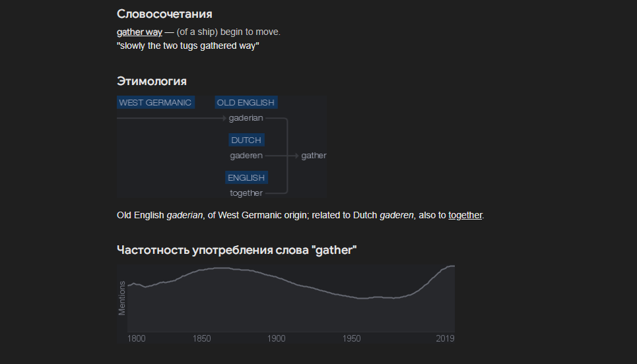
Task: Open the underlined "gather way" phrase link
Action: pos(139,32)
